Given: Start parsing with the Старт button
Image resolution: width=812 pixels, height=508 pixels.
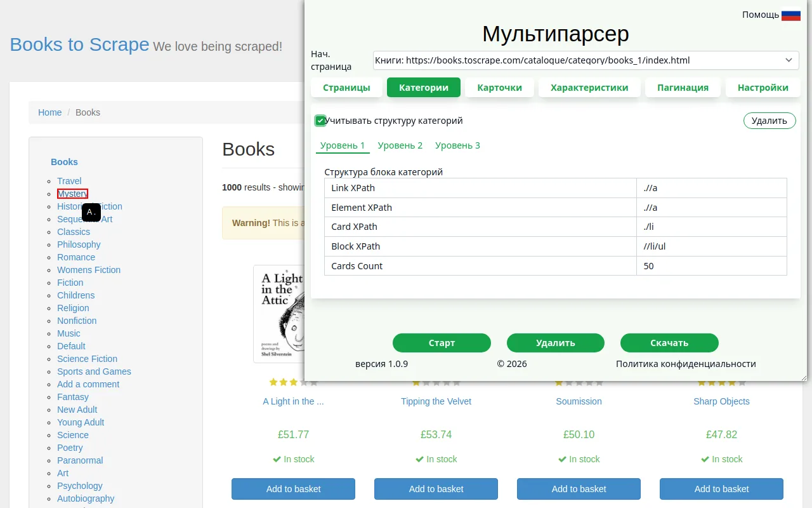Looking at the screenshot, I should tap(442, 343).
